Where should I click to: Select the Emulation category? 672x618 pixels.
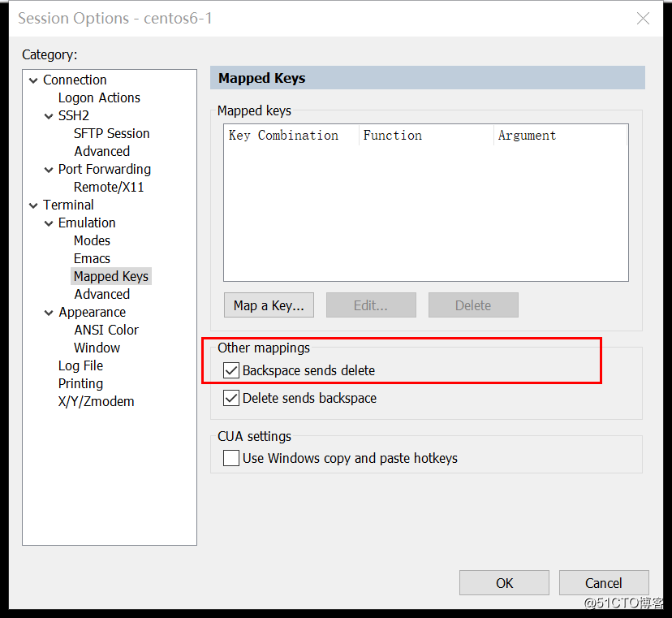[87, 223]
